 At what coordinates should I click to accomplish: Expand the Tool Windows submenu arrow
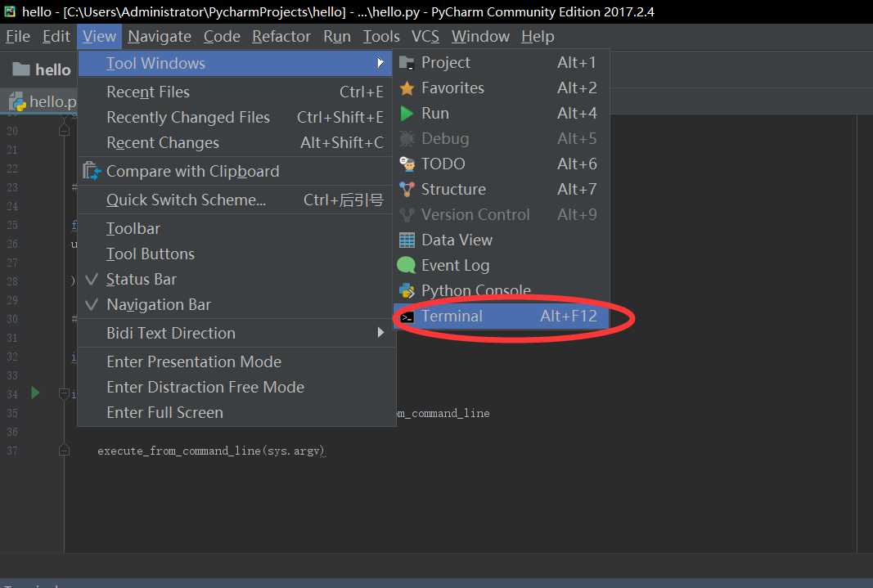380,63
